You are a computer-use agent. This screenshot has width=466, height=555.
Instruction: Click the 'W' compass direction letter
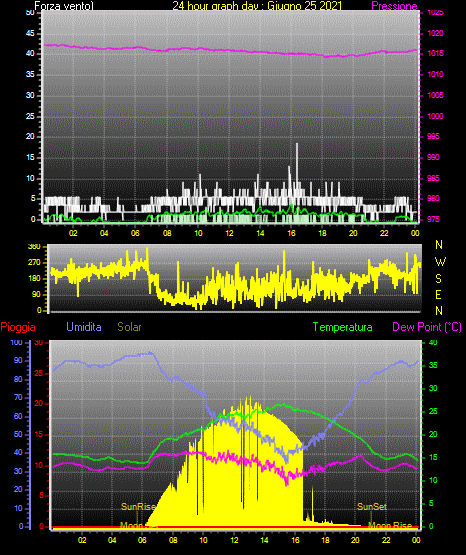(440, 262)
